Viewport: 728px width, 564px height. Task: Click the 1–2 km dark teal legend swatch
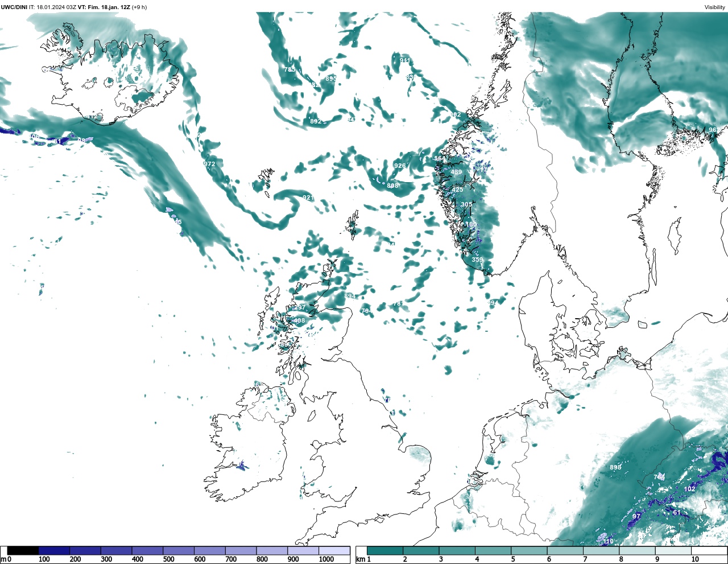385,551
